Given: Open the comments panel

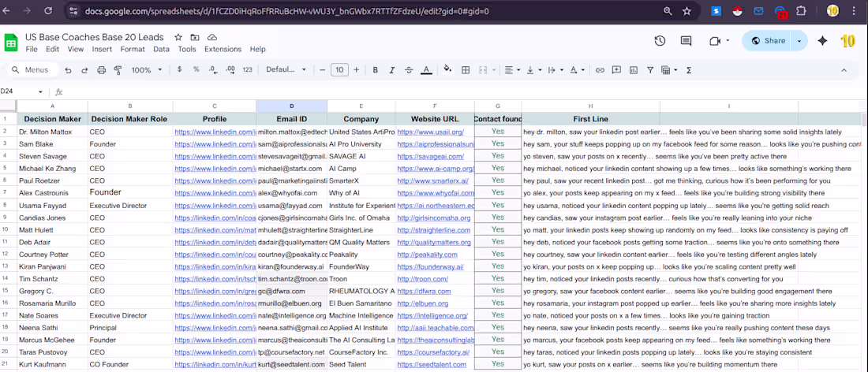Looking at the screenshot, I should [x=687, y=40].
